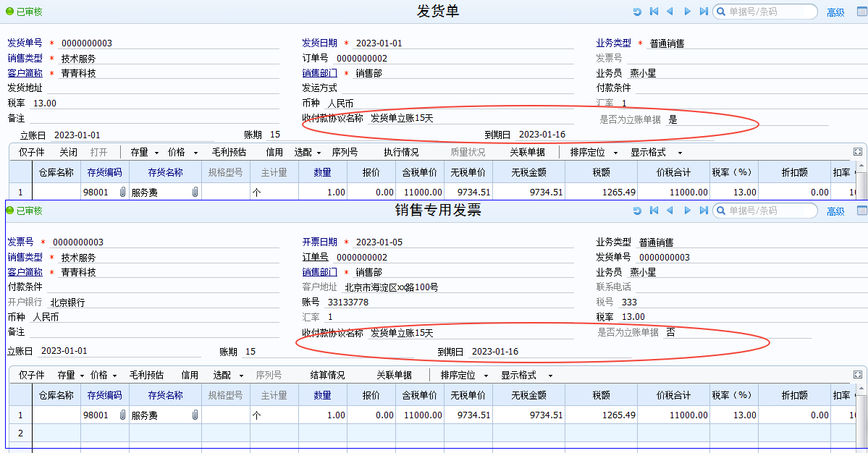Expand 价格 dropdown in 销售专用发票 toolbar
The image size is (868, 453).
[114, 376]
